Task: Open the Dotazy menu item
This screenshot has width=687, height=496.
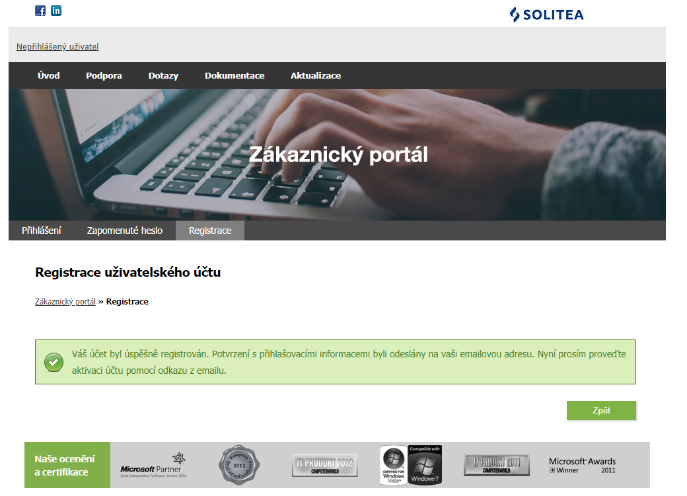Action: 163,76
